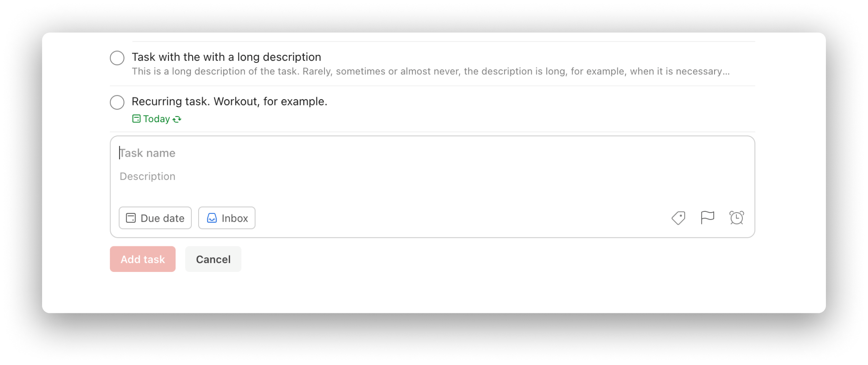Click the trailing ellipsis of truncated description
The width and height of the screenshot is (868, 365).
tap(726, 72)
